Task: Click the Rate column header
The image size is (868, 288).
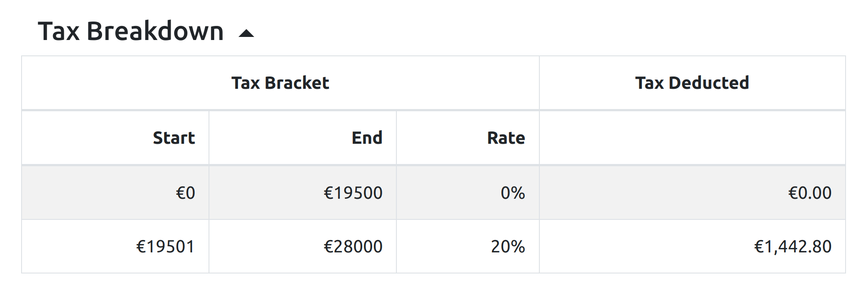Action: point(506,138)
